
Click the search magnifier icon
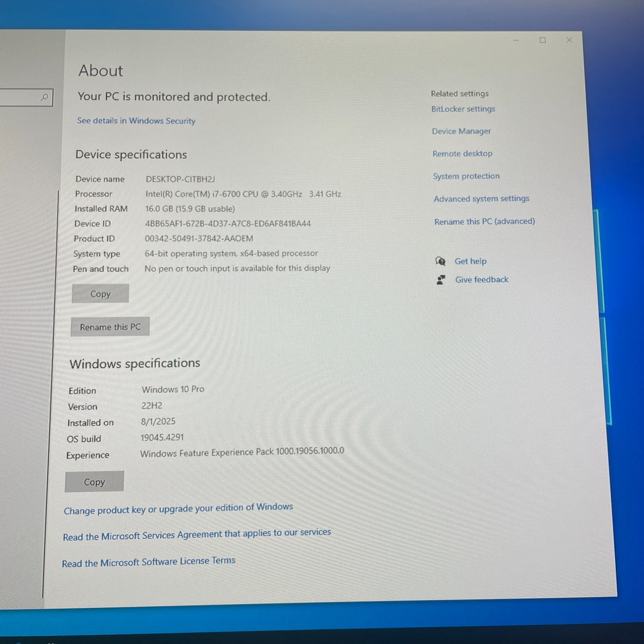click(44, 97)
